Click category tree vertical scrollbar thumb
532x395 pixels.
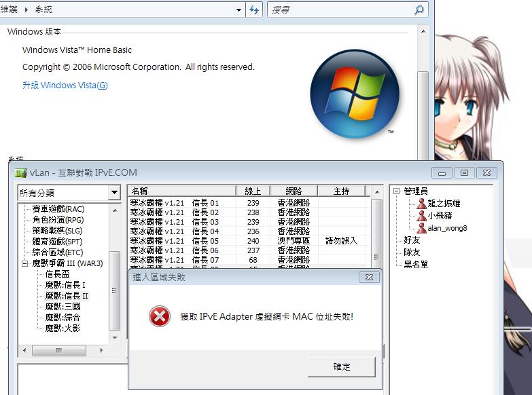pyautogui.click(x=114, y=290)
